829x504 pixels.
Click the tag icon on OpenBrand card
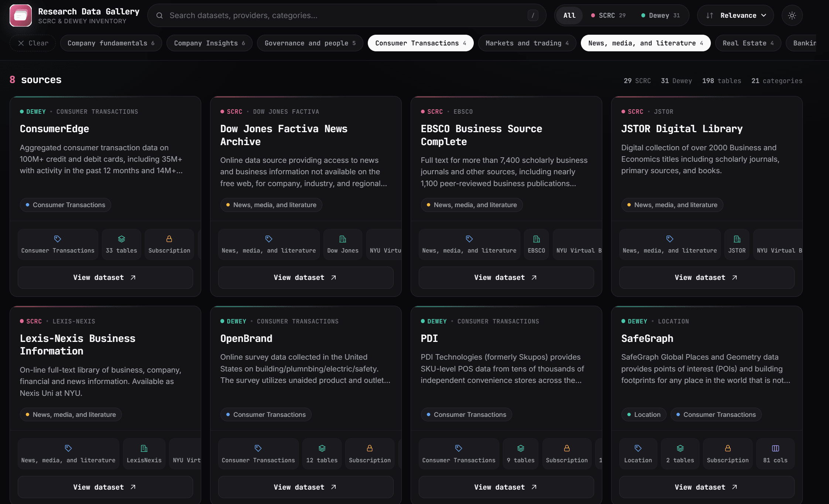coord(258,448)
